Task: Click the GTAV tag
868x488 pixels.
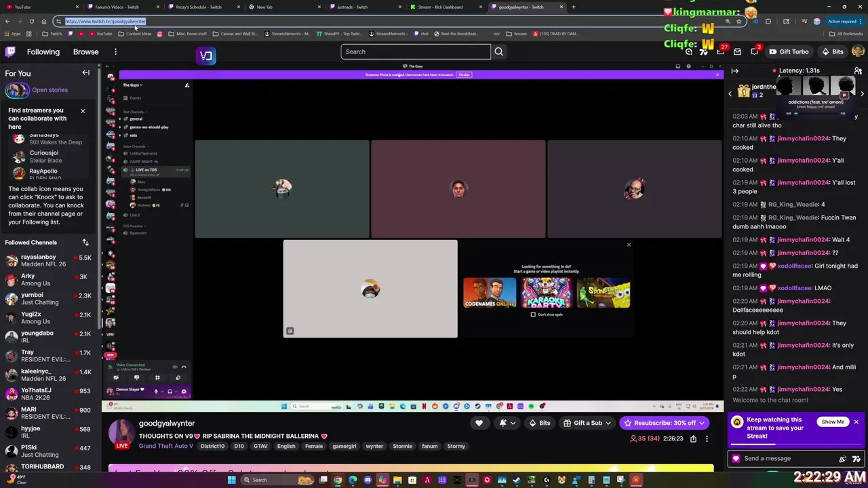Action: [260, 446]
